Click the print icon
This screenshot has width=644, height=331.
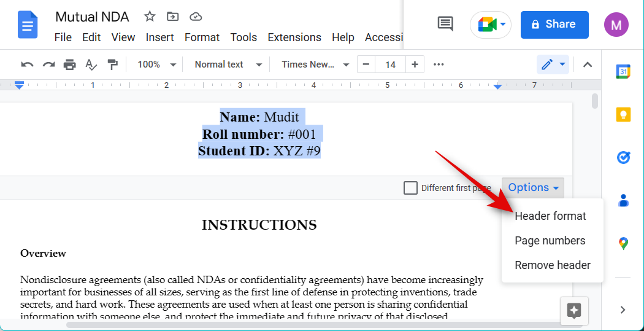(70, 64)
